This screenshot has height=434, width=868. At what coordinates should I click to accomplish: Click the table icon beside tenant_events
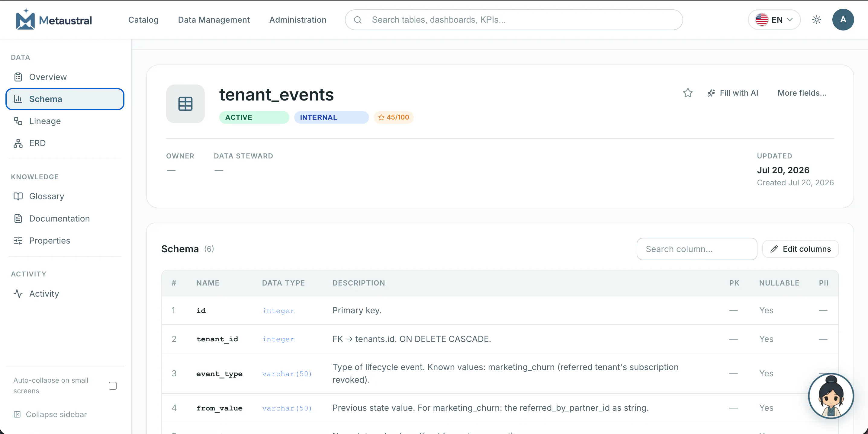pos(185,104)
